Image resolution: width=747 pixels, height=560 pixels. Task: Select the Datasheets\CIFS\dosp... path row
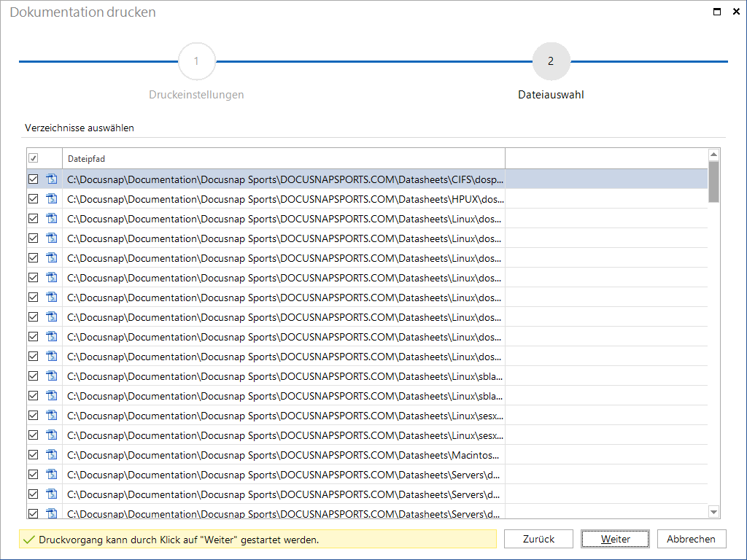point(367,179)
